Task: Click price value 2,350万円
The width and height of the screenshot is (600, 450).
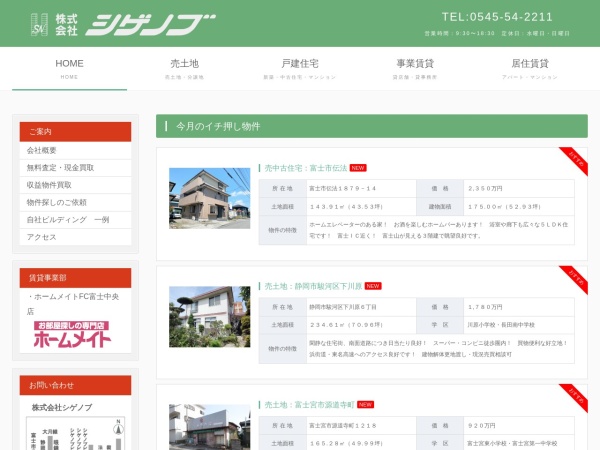Action: (x=485, y=189)
